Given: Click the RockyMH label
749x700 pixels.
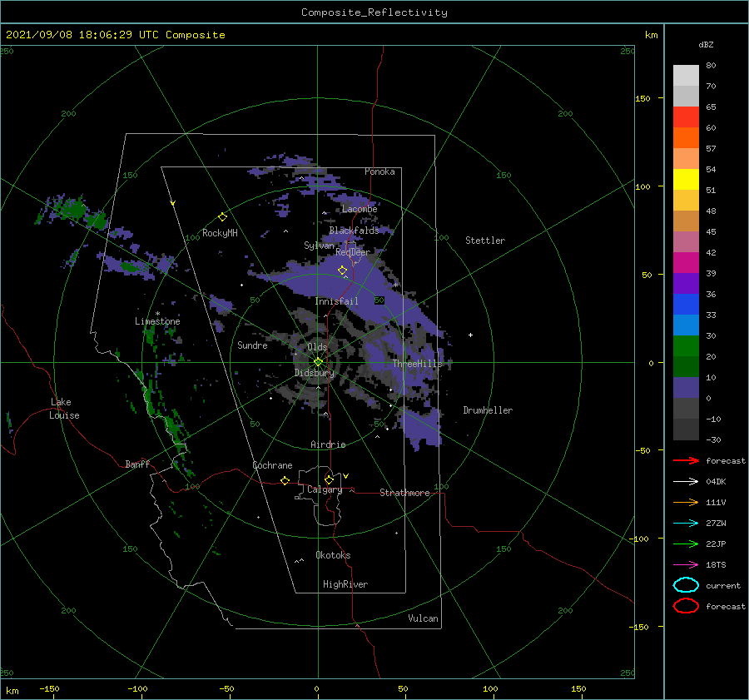Looking at the screenshot, I should [220, 233].
